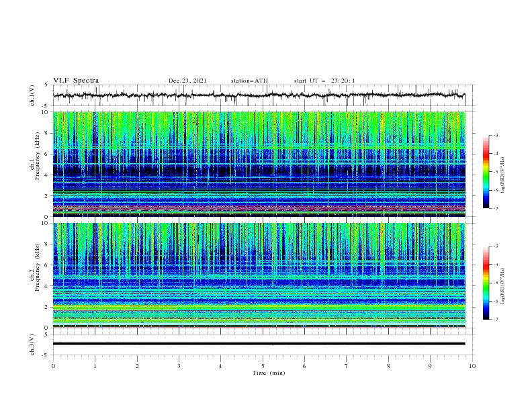Click the "VLF Spectra" title text
The image size is (532, 411).
76,81
